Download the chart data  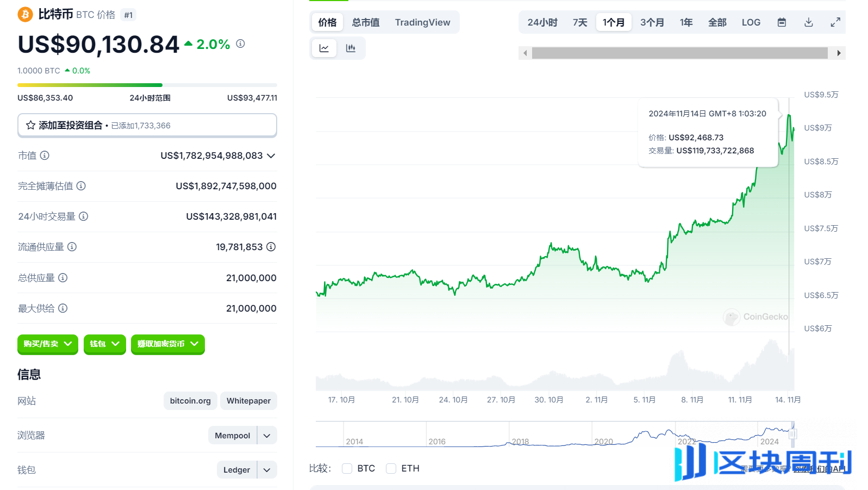tap(809, 22)
